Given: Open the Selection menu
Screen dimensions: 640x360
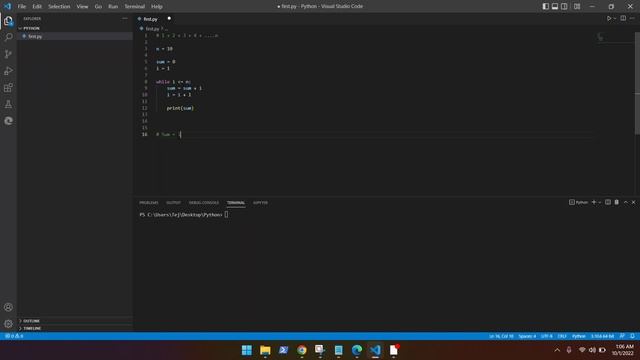Looking at the screenshot, I should coord(59,7).
